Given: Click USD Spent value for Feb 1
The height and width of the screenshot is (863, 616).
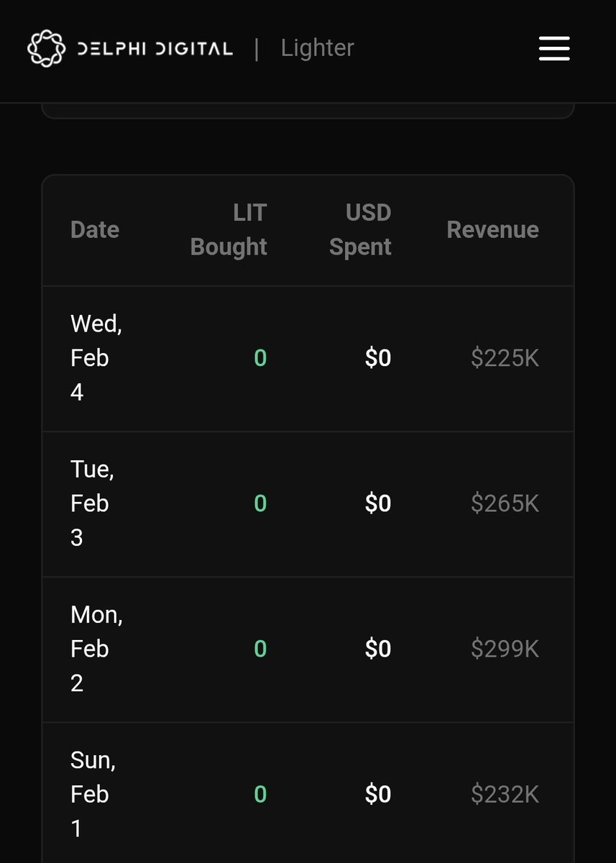Looking at the screenshot, I should (x=378, y=794).
